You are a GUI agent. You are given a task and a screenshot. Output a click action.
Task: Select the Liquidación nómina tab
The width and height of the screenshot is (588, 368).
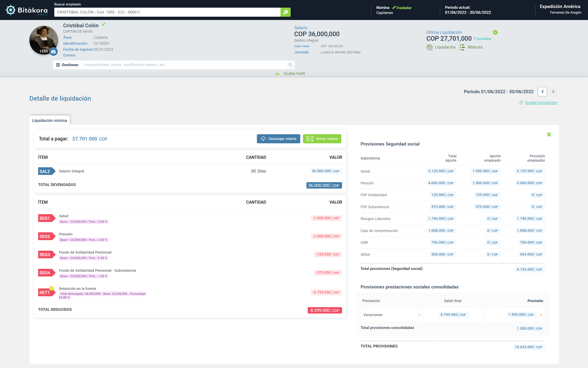click(50, 120)
